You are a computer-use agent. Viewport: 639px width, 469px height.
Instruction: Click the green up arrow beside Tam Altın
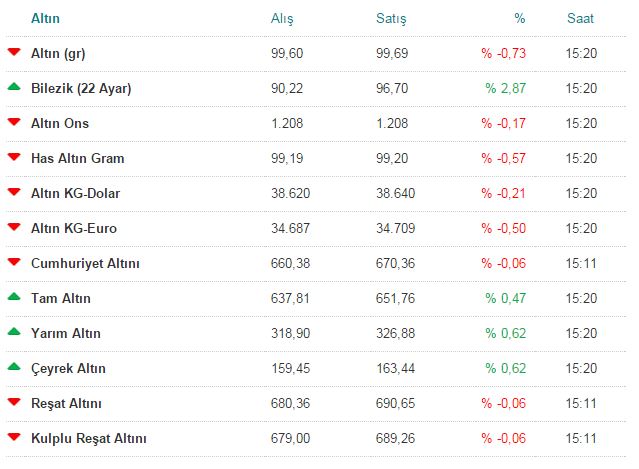tap(14, 297)
